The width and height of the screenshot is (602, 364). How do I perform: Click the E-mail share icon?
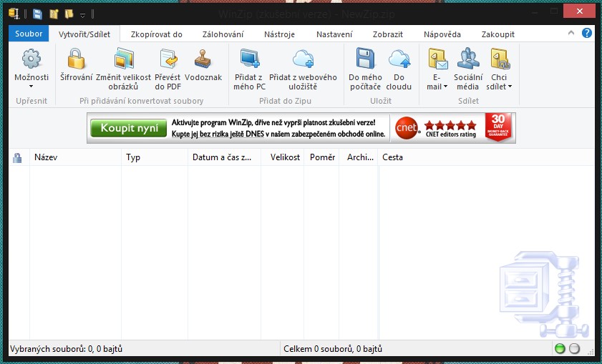point(438,59)
